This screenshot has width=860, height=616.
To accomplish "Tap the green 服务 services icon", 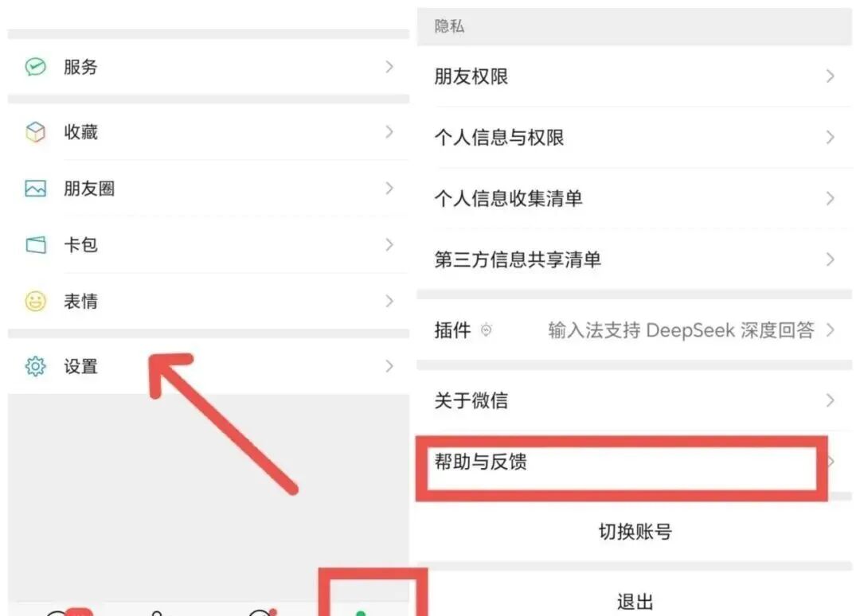I will click(x=36, y=67).
